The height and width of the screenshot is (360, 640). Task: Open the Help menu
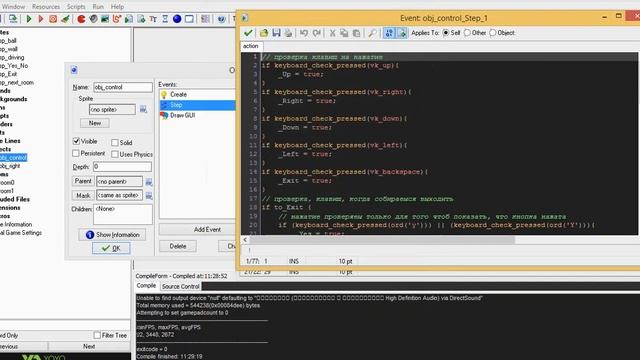tap(117, 7)
